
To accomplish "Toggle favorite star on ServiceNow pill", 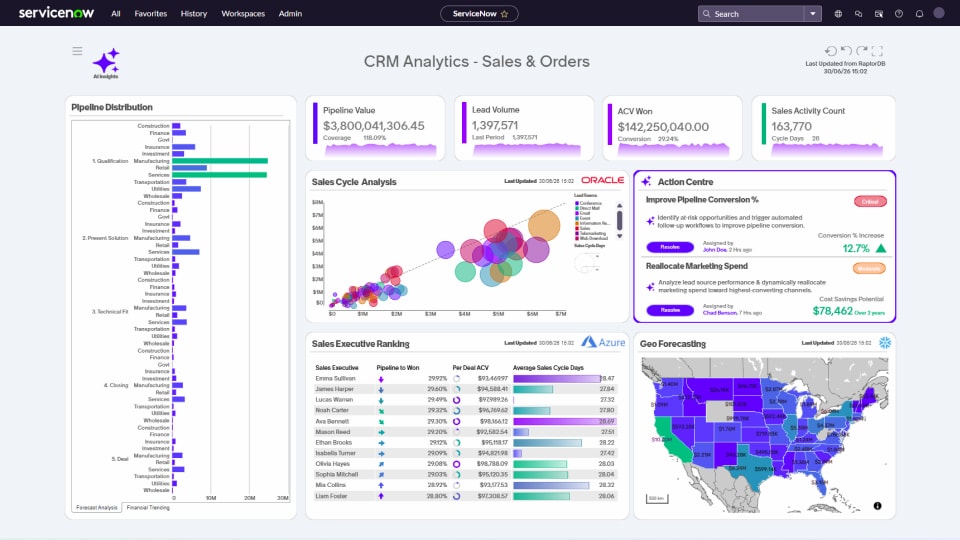I will click(x=504, y=13).
